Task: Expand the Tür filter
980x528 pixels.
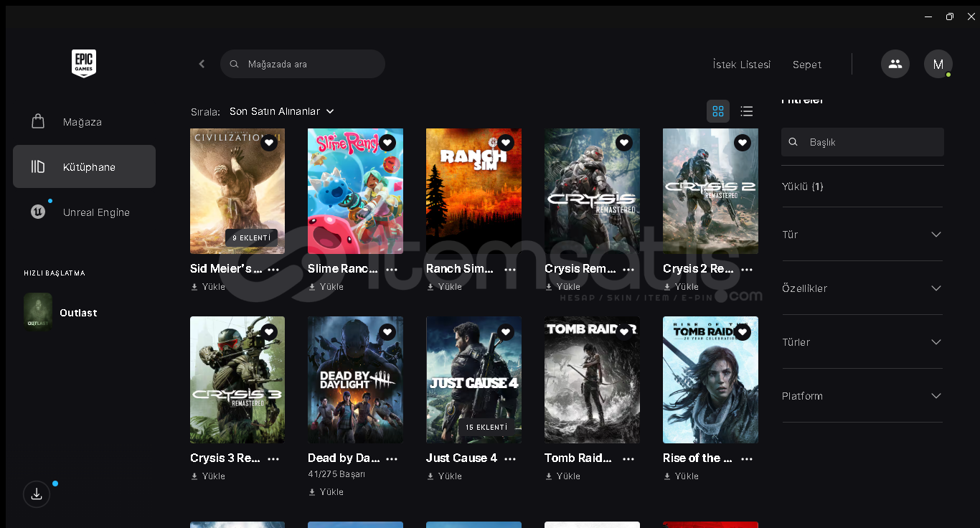Action: click(862, 235)
